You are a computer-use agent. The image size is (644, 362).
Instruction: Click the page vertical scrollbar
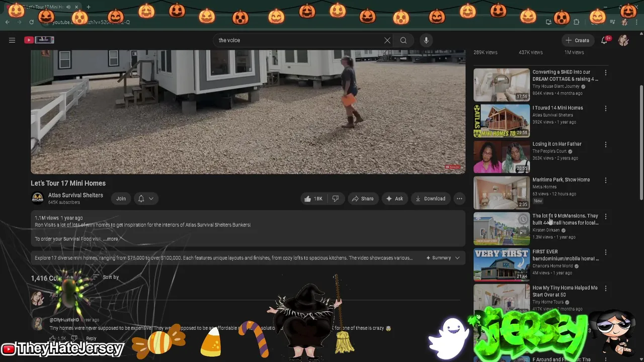(x=641, y=142)
